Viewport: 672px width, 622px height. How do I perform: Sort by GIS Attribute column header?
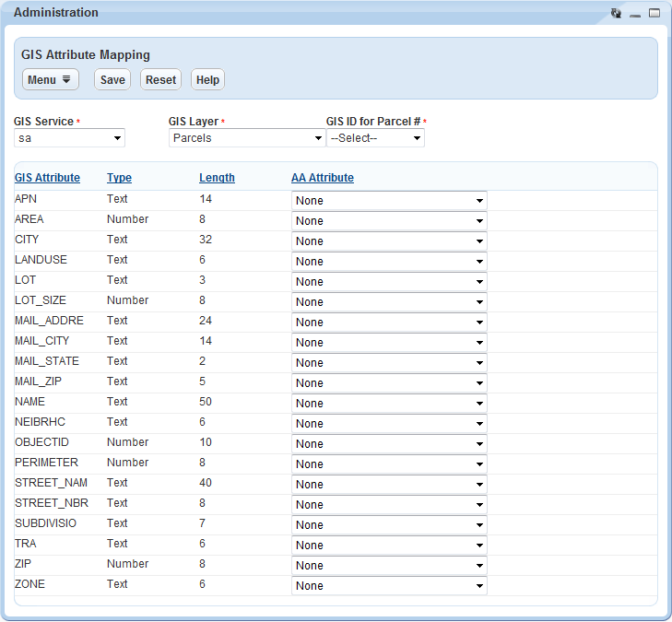point(47,178)
